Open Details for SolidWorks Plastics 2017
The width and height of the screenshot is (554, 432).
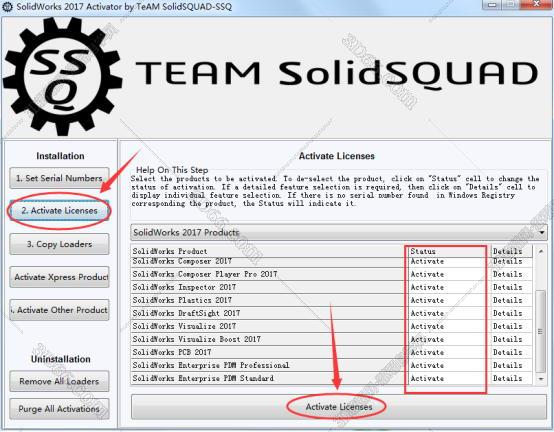[512, 300]
